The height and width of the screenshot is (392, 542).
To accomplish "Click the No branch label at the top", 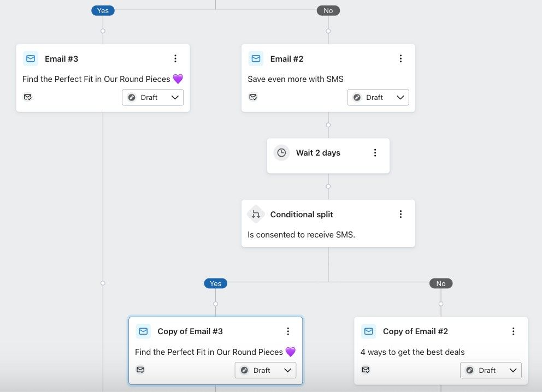I will pyautogui.click(x=328, y=10).
